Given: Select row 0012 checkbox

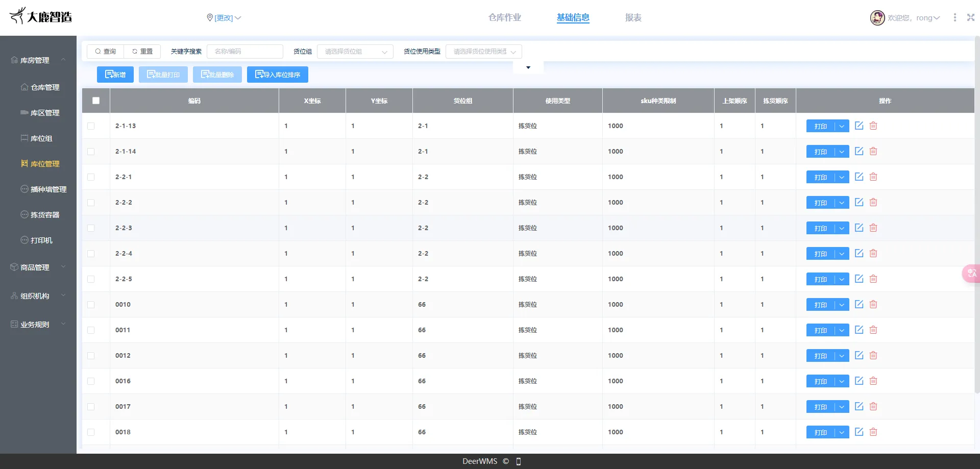Looking at the screenshot, I should [91, 355].
